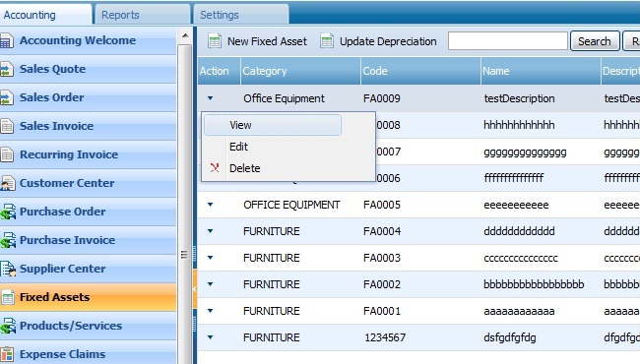
Task: Switch to the Accounting tab
Action: [x=45, y=15]
